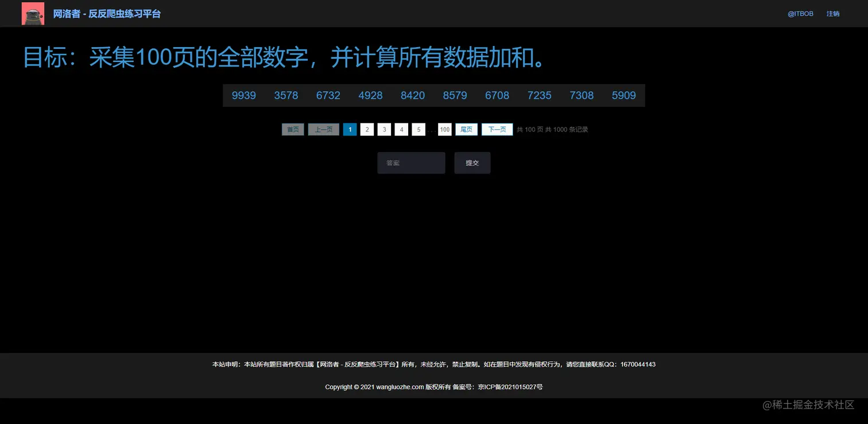Select pagination page 3

385,130
